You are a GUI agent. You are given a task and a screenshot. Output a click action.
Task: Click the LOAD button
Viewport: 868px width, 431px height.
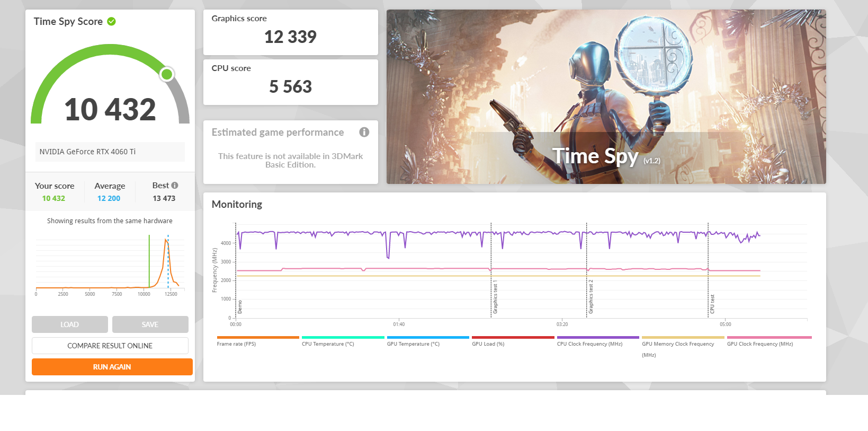point(70,324)
